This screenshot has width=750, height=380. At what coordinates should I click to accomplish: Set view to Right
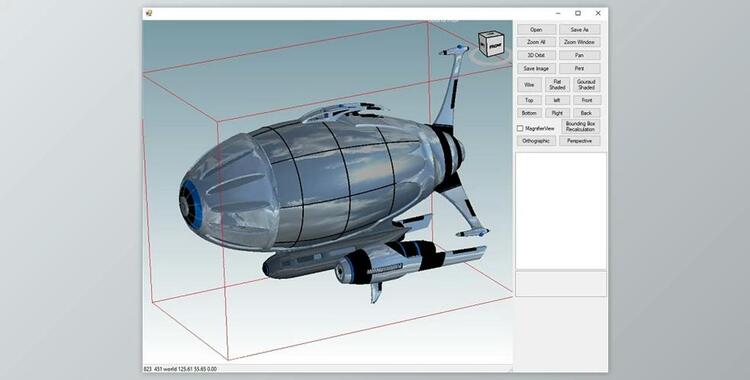(x=557, y=113)
